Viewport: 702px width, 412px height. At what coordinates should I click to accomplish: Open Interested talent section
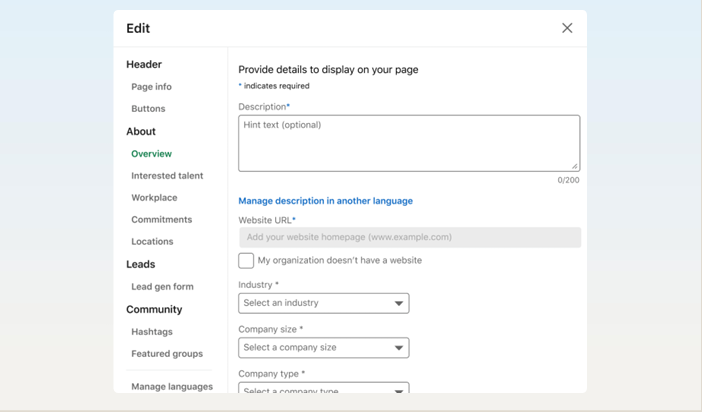click(x=167, y=176)
